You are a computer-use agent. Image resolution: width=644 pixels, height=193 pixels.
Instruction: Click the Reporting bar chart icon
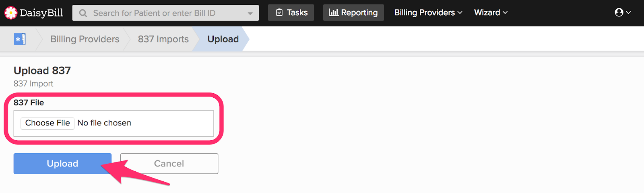point(334,12)
